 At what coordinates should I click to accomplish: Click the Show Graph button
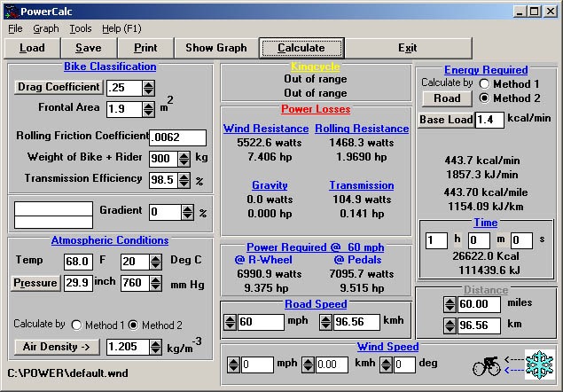pyautogui.click(x=216, y=48)
